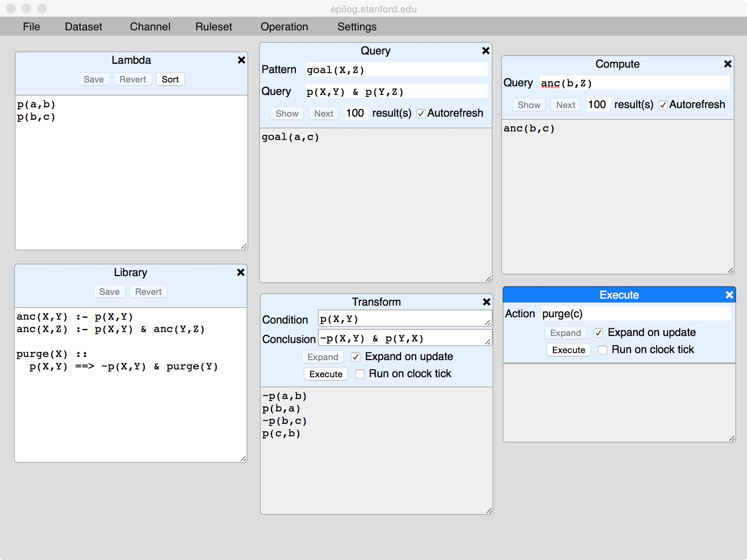Close the Compute panel
This screenshot has height=560, width=747.
[728, 64]
